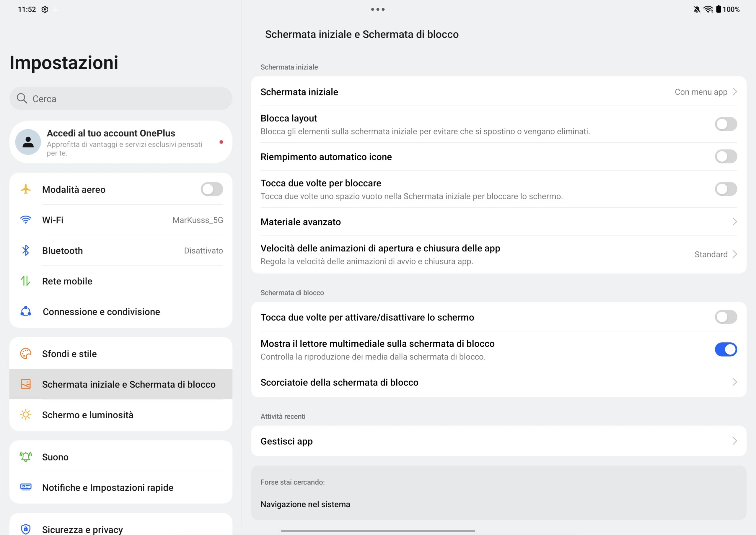
Task: Tap the Connessione e condivisione icon
Action: tap(26, 311)
